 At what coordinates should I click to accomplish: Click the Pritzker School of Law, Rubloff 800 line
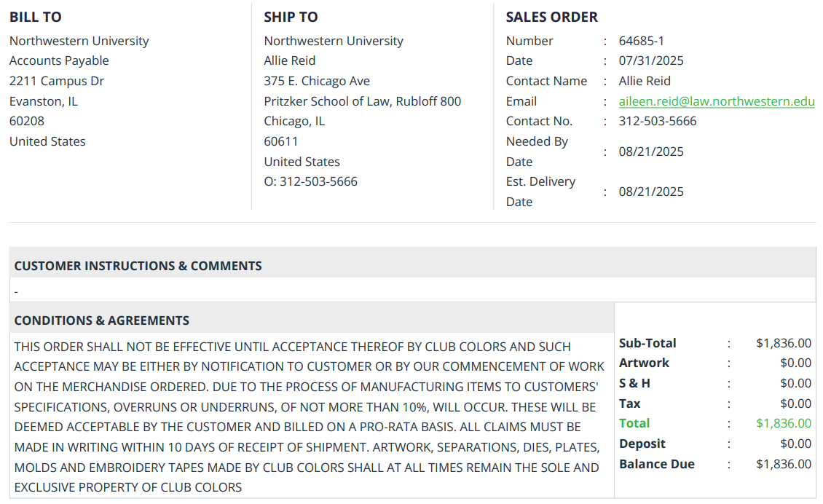point(362,101)
